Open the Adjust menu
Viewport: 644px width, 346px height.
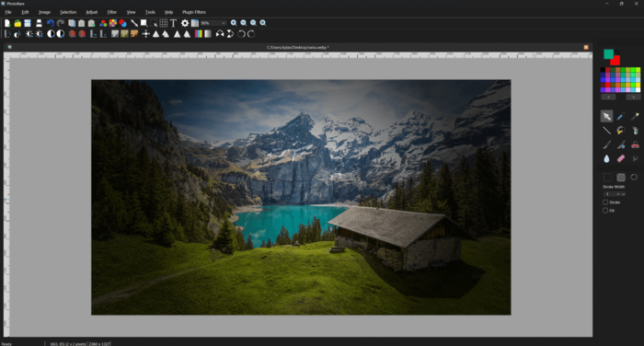[92, 12]
